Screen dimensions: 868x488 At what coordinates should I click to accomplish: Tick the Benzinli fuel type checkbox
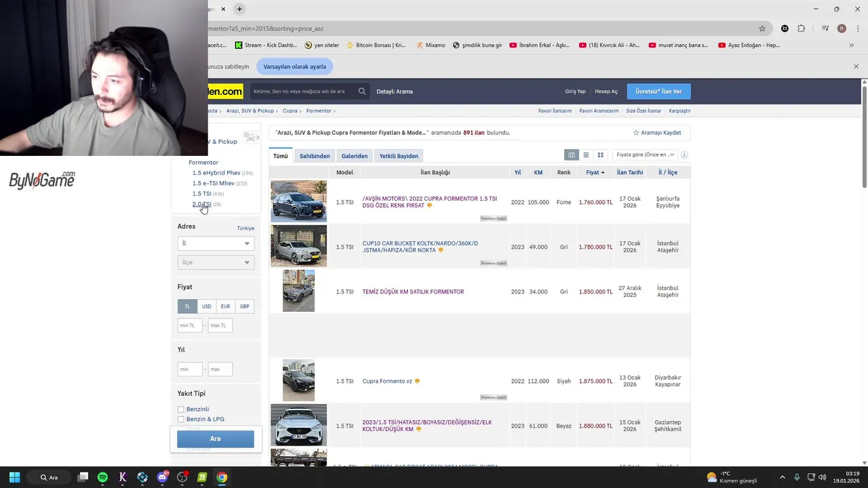(181, 409)
